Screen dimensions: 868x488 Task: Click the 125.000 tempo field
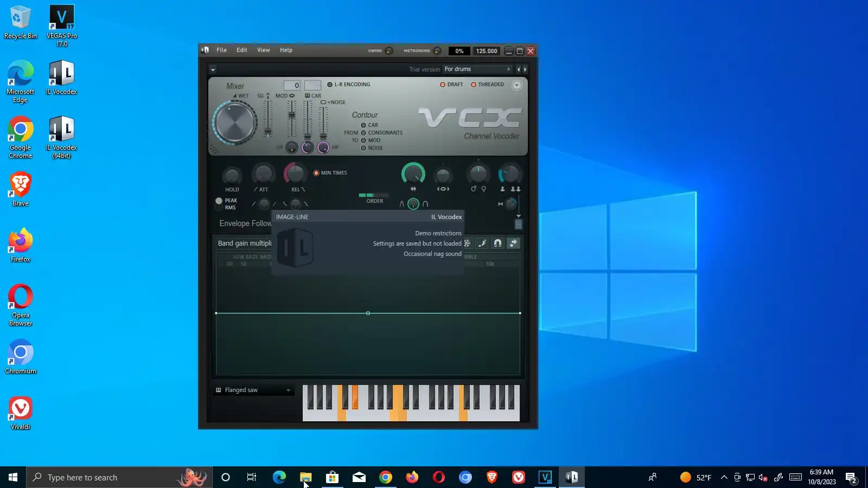(486, 51)
